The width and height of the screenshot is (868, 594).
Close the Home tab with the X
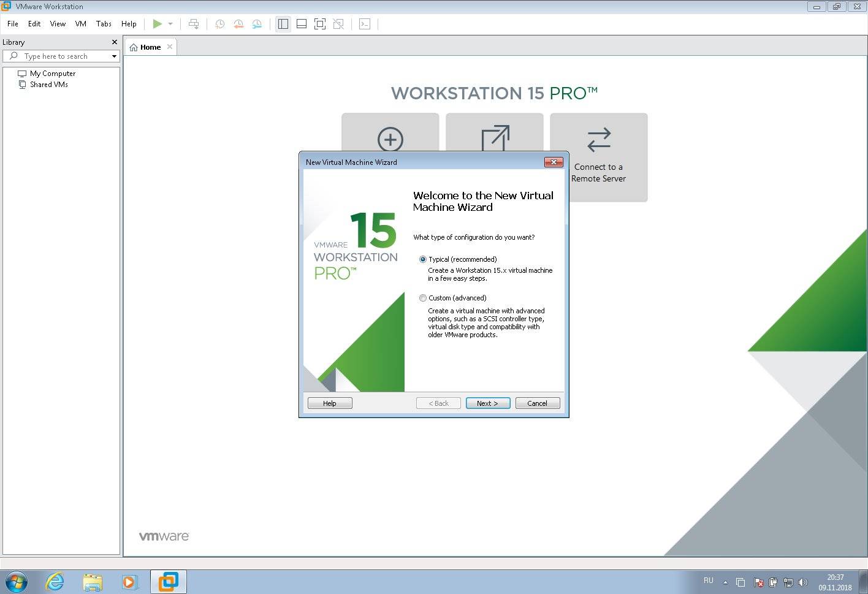point(170,47)
